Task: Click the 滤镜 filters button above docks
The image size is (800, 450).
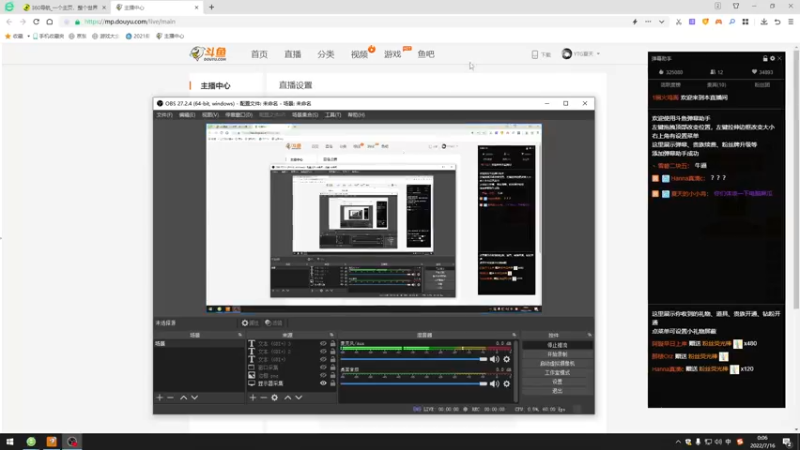Action: click(x=274, y=323)
